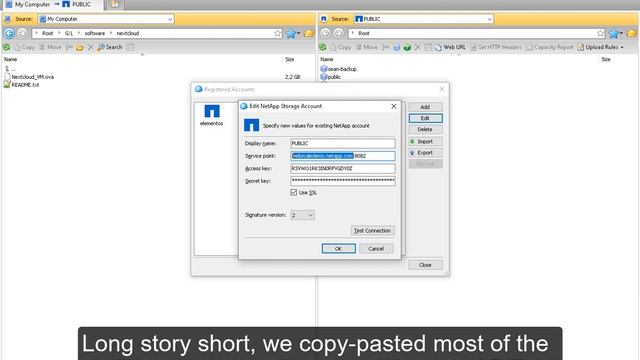The height and width of the screenshot is (360, 640).
Task: Sort left pane by Size column
Action: pos(290,59)
